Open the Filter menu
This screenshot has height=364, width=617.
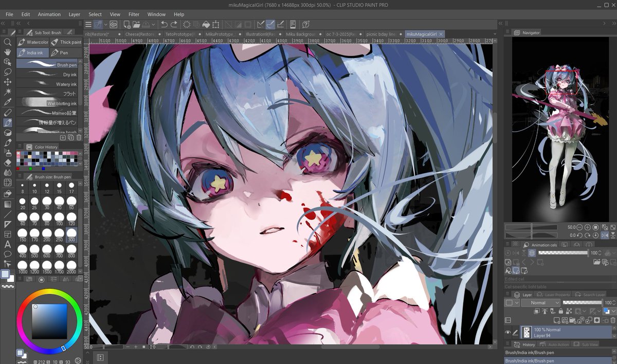pyautogui.click(x=134, y=14)
